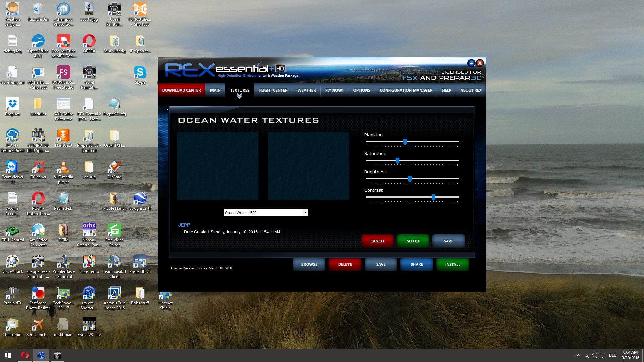Launch VLC media player icon

coord(63,172)
